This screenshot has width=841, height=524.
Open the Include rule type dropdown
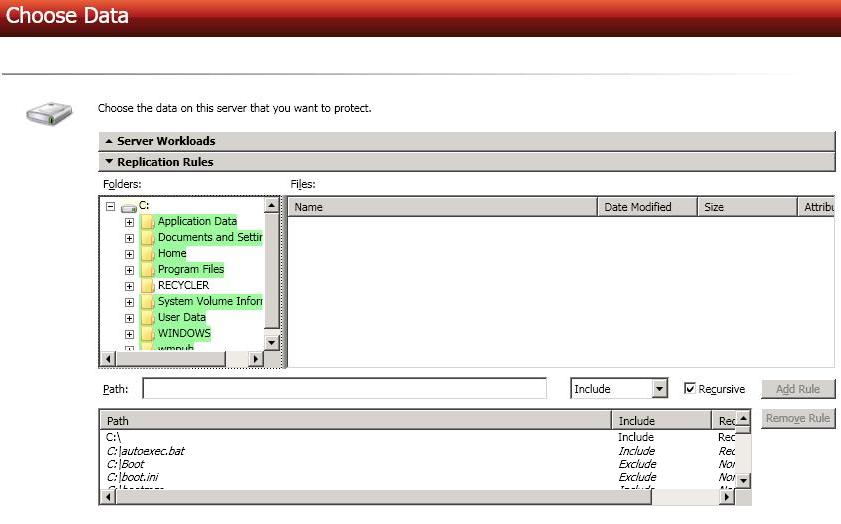[659, 389]
